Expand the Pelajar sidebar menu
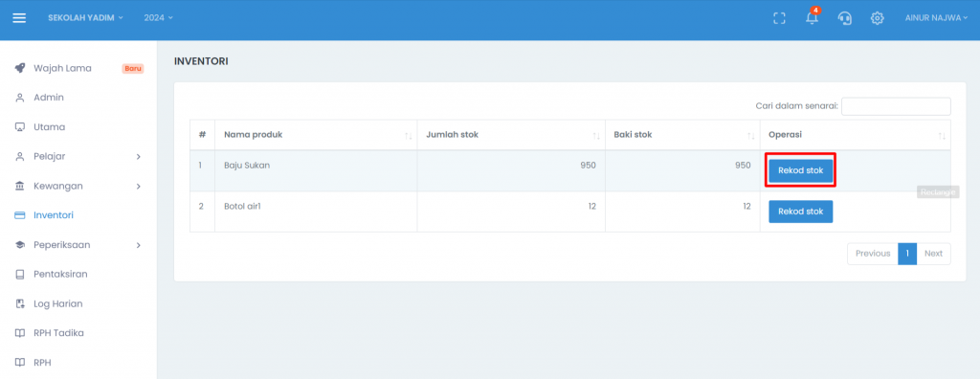 (x=78, y=156)
